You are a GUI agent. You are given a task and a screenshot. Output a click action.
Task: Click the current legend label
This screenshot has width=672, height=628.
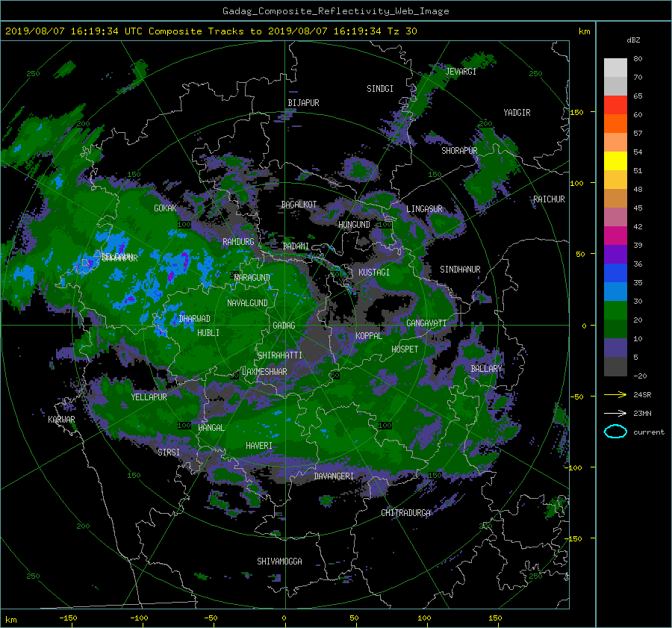(649, 432)
